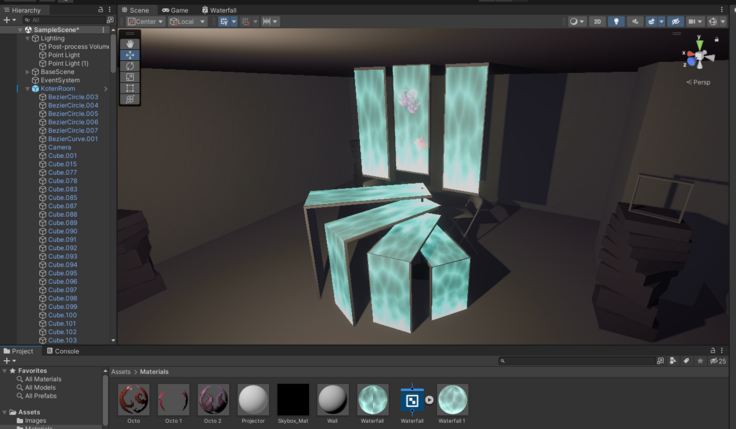Image resolution: width=736 pixels, height=429 pixels.
Task: Toggle scene audio in the Scene view
Action: pyautogui.click(x=635, y=21)
